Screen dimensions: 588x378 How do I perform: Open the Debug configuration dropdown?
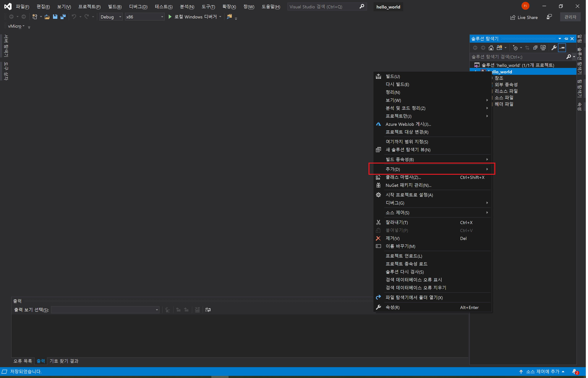click(111, 17)
